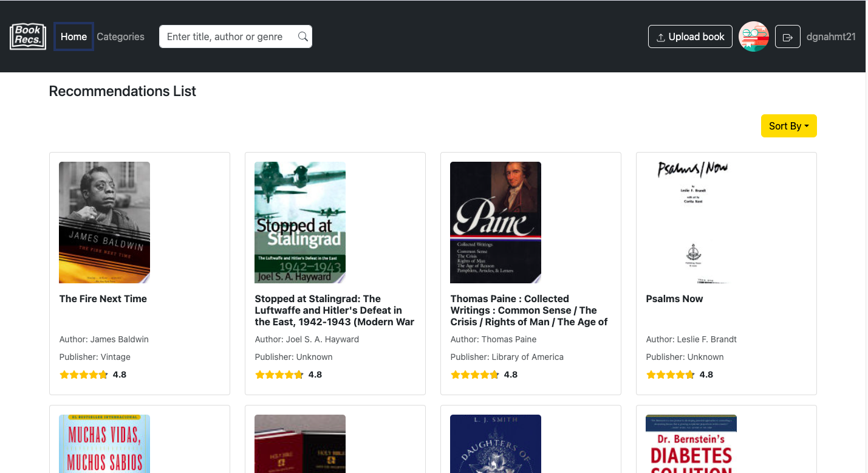Click Author: Joel S. A. Hayward text
The width and height of the screenshot is (868, 473).
pyautogui.click(x=307, y=339)
